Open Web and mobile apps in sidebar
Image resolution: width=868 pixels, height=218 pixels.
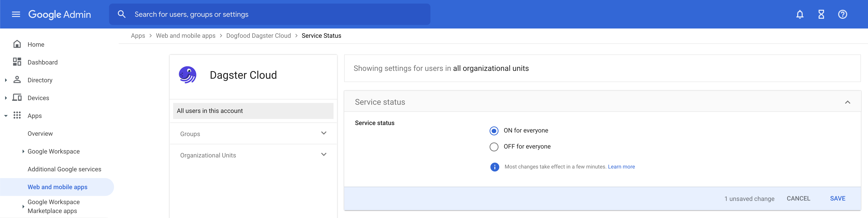(x=57, y=187)
